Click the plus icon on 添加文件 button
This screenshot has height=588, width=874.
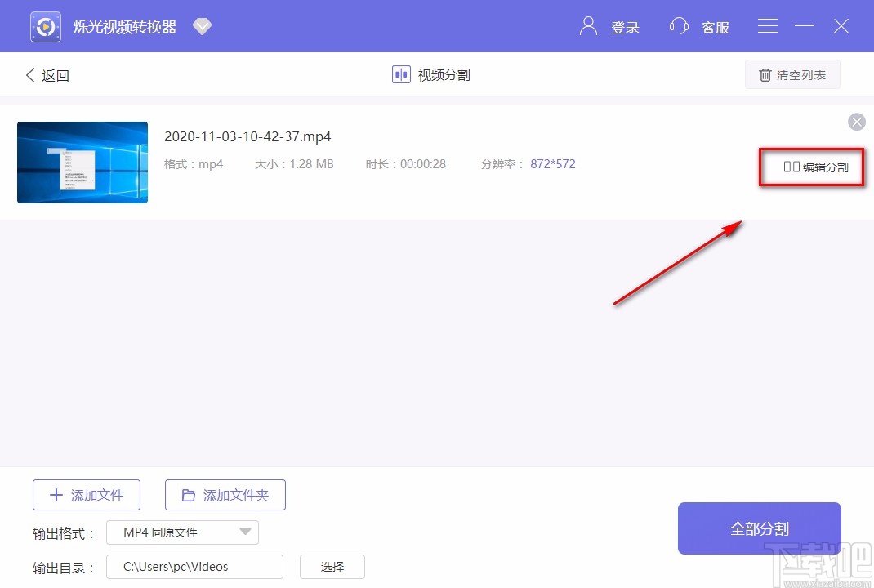[x=56, y=494]
